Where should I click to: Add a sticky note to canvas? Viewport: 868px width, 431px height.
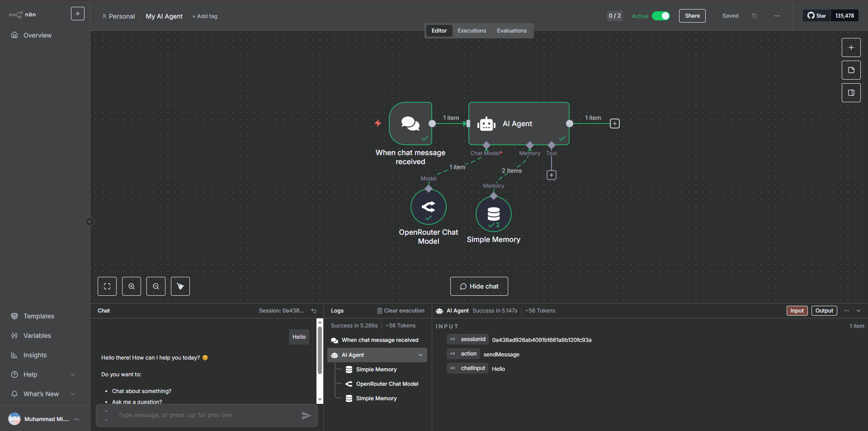coord(851,70)
